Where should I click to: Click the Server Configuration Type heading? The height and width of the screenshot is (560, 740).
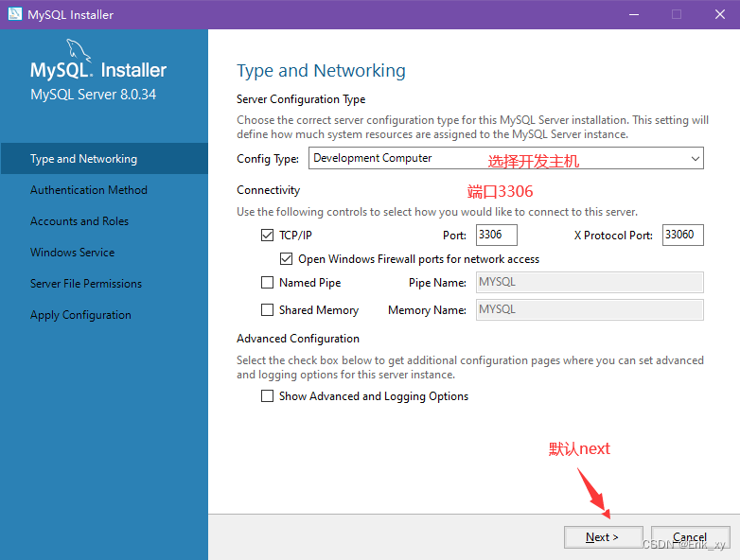pos(301,99)
